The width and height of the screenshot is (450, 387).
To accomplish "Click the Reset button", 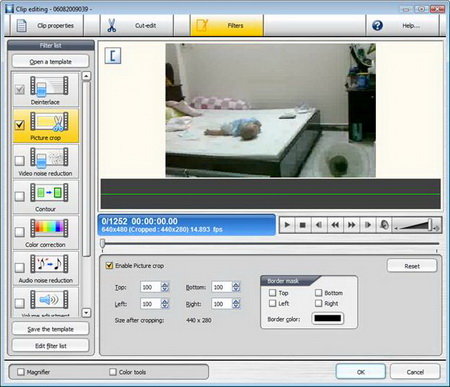I will tap(412, 266).
